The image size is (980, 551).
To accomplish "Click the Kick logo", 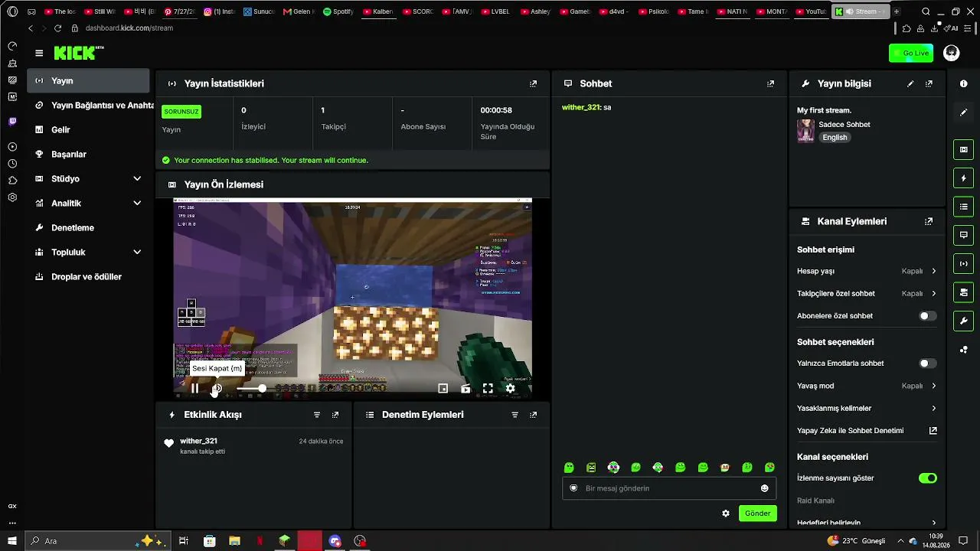I will click(78, 53).
